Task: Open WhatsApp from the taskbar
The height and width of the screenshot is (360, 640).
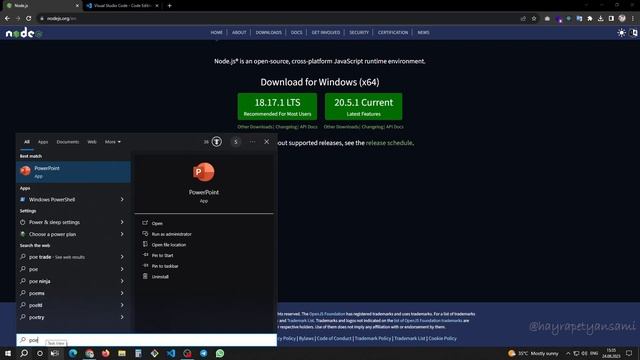Action: (x=220, y=353)
